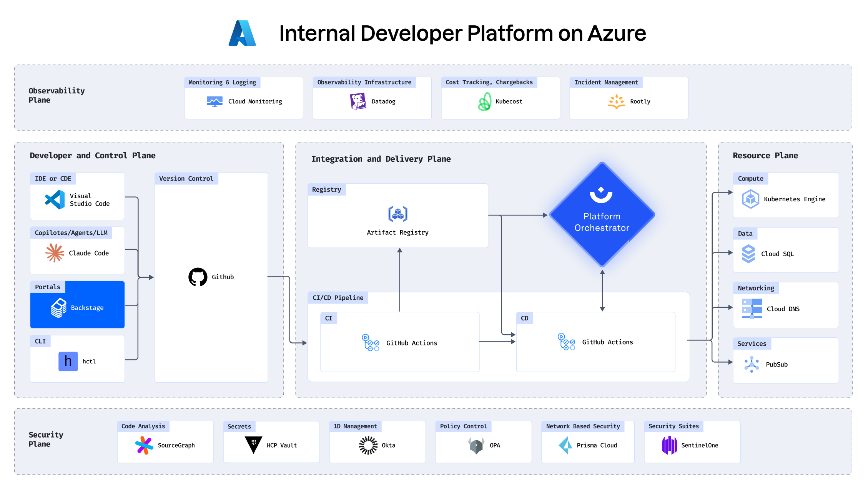868x491 pixels.
Task: Click the CI/CD Pipeline label tab
Action: [x=338, y=298]
